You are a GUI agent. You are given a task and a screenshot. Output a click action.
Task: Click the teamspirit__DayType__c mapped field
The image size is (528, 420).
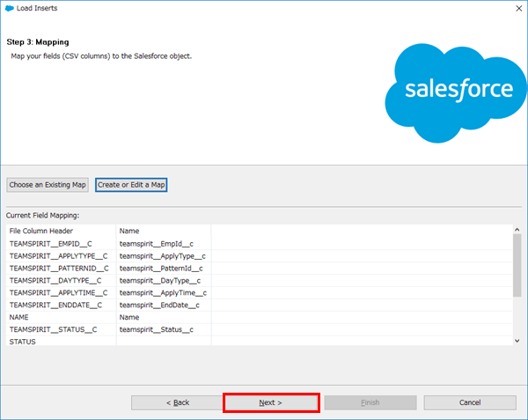(x=160, y=281)
